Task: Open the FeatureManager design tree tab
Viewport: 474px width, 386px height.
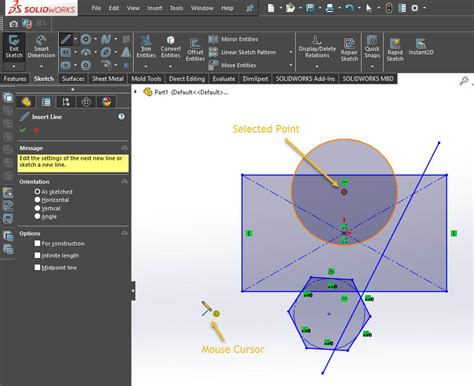Action: point(26,102)
